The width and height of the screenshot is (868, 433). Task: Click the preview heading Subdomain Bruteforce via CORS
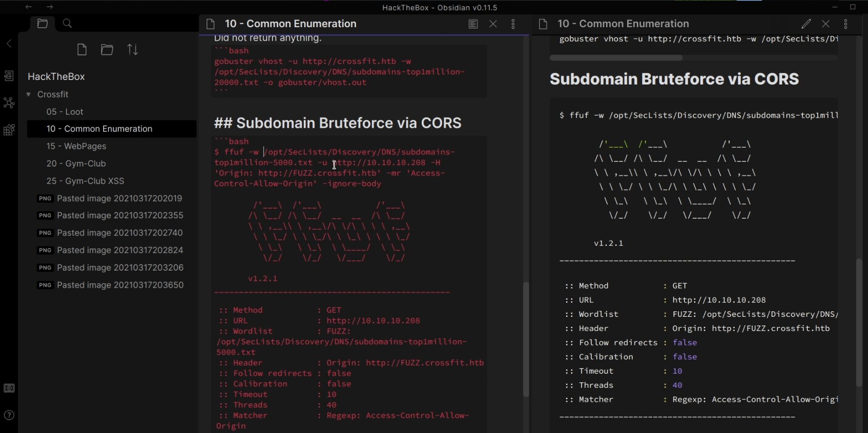pyautogui.click(x=674, y=79)
